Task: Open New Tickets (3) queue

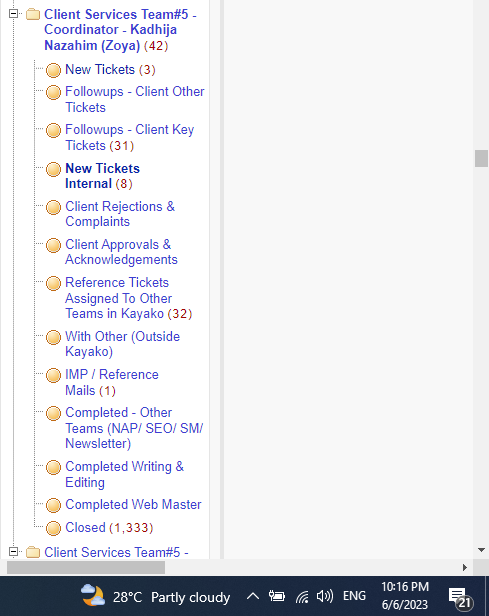Action: pos(110,70)
